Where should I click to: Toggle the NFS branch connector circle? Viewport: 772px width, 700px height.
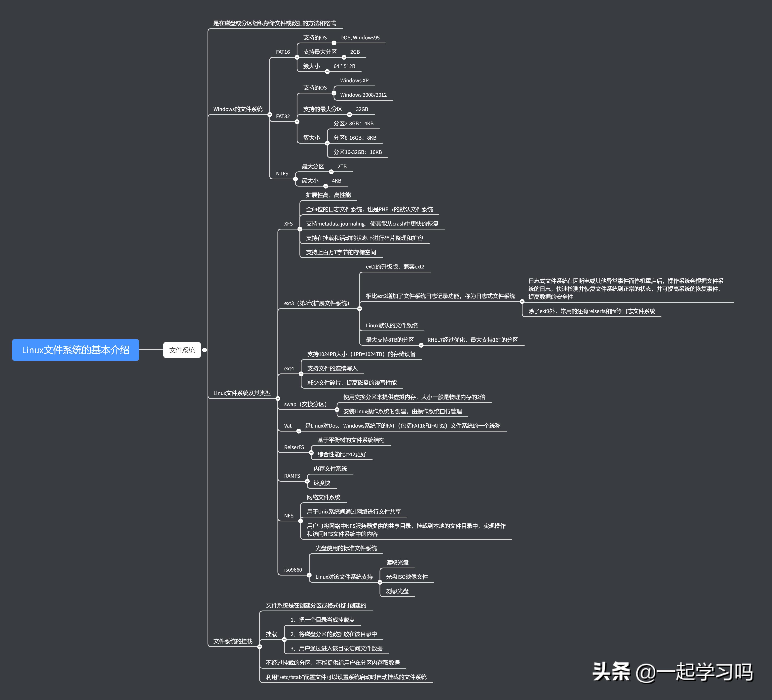point(301,520)
